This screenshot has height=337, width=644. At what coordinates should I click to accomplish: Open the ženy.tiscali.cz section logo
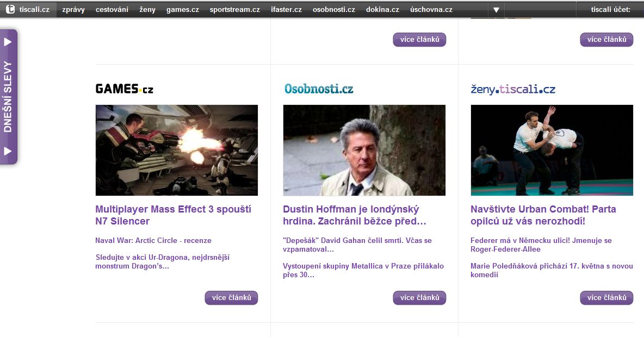click(x=512, y=89)
